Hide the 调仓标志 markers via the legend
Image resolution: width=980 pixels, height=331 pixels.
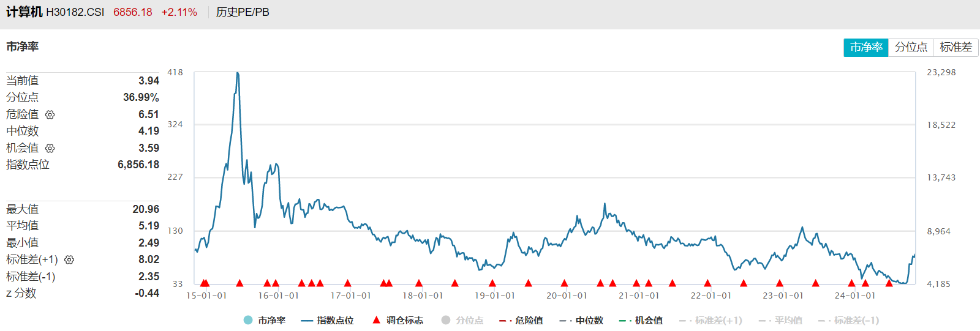coord(398,320)
